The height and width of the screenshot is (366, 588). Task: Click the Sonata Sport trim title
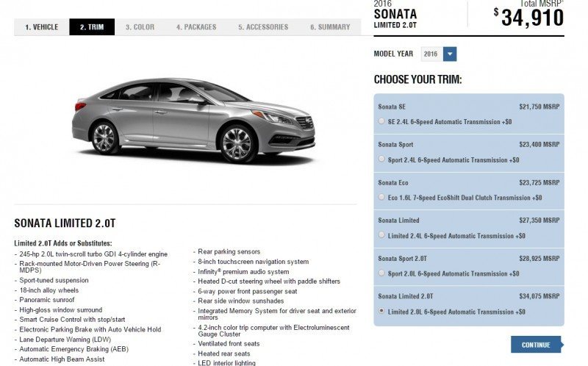395,145
